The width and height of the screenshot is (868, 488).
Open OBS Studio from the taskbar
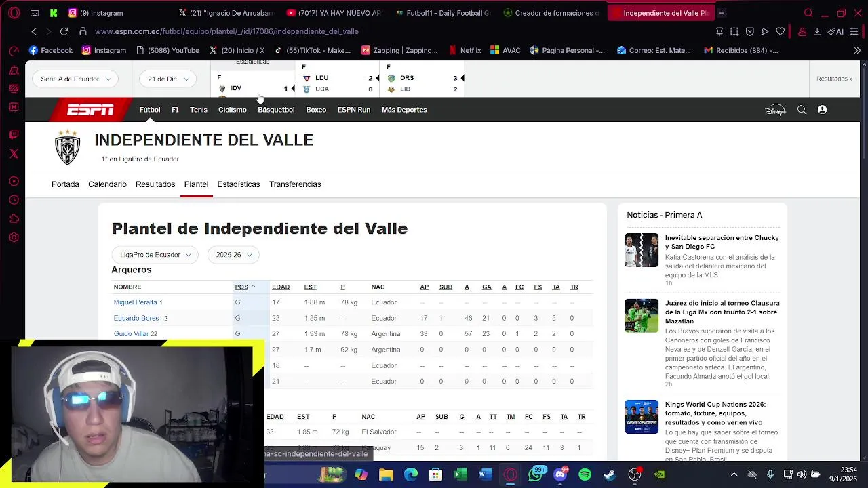[x=634, y=474]
